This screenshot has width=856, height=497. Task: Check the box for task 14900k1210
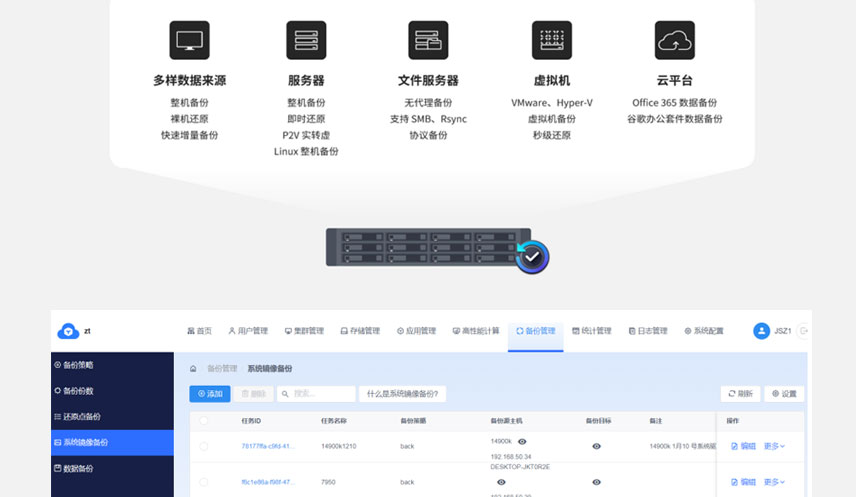click(x=204, y=446)
